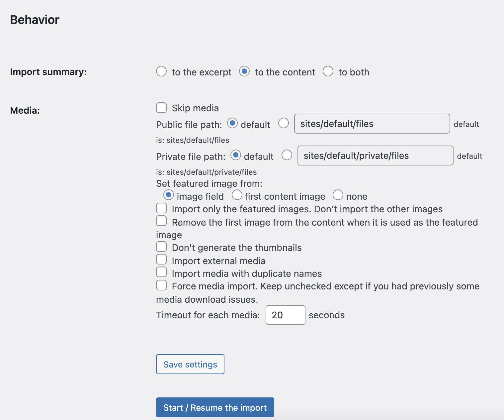This screenshot has width=504, height=420.
Task: Select 'to the content' import summary option
Action: [x=244, y=71]
